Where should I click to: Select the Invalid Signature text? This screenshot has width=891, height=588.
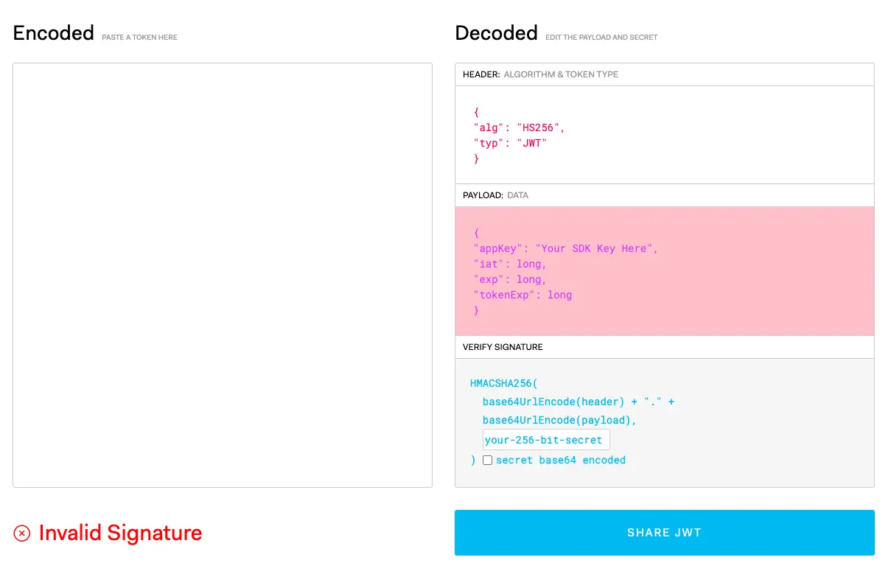pyautogui.click(x=121, y=532)
